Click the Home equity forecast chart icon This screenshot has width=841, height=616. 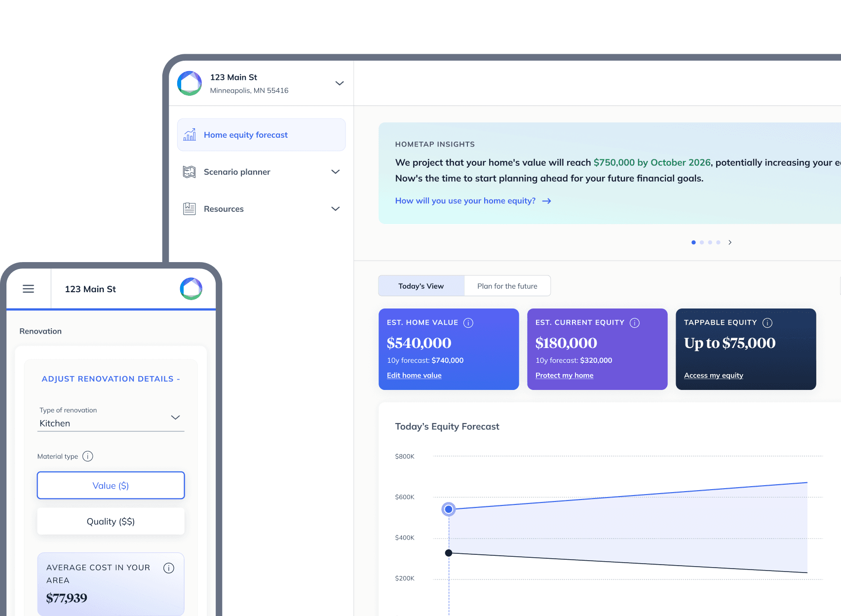190,135
